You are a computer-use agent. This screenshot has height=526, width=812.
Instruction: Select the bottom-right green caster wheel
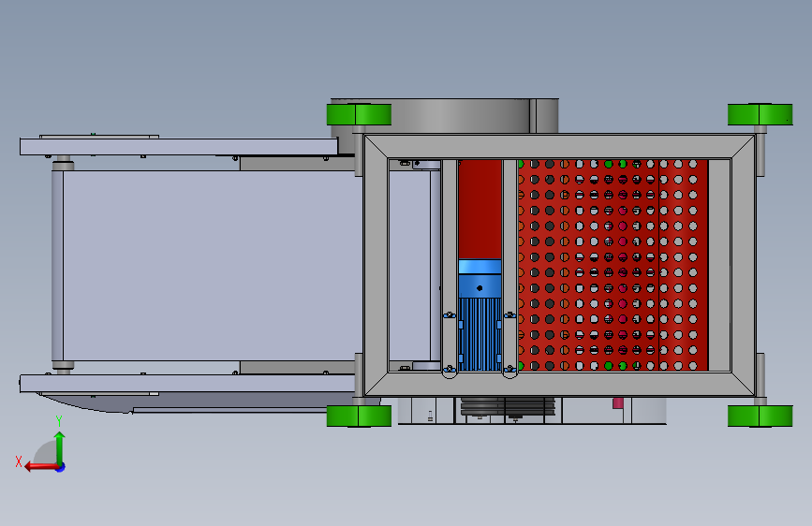tap(760, 416)
